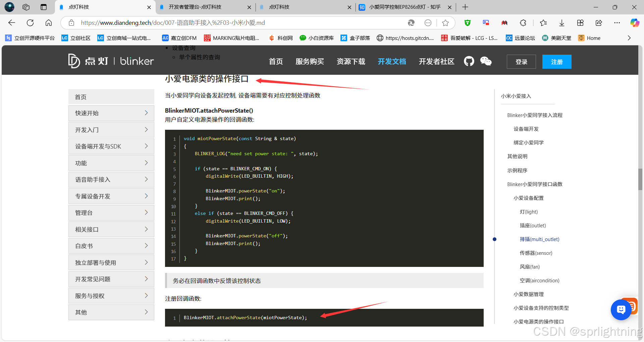Viewport: 644px width, 342px height.
Task: Expand 功能 sidebar section
Action: (111, 163)
